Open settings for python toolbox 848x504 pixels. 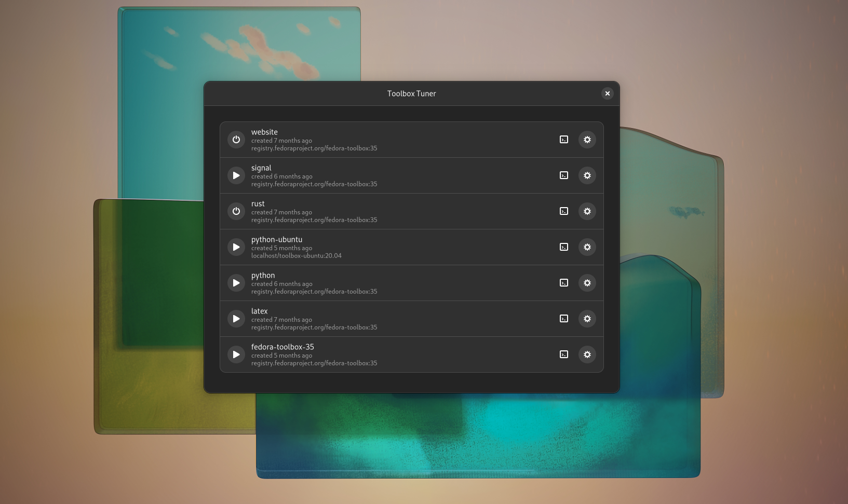tap(587, 283)
